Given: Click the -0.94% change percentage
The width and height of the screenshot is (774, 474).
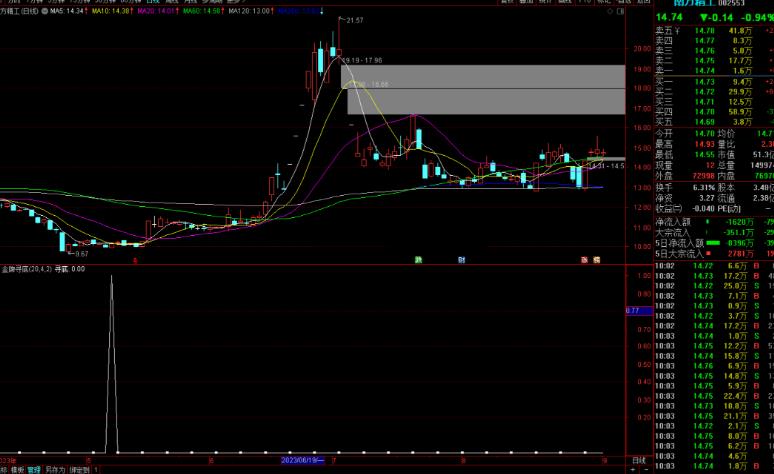Looking at the screenshot, I should [x=758, y=17].
